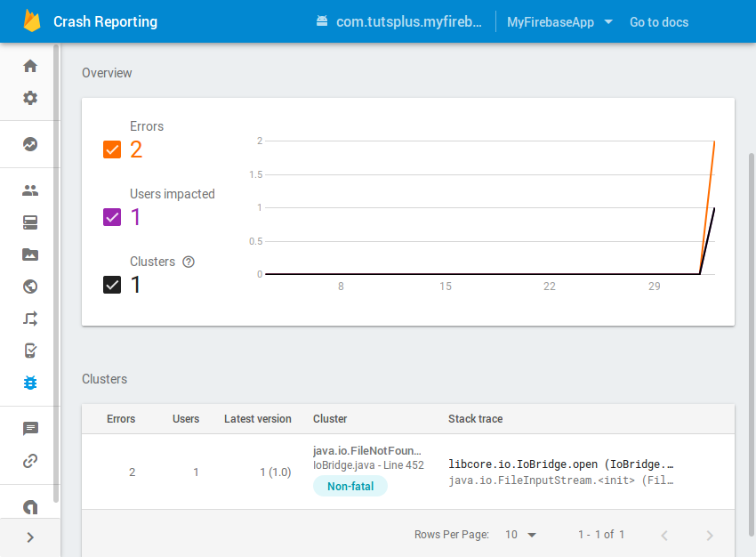Open Test Lab icon in sidebar
This screenshot has height=557, width=756.
30,351
